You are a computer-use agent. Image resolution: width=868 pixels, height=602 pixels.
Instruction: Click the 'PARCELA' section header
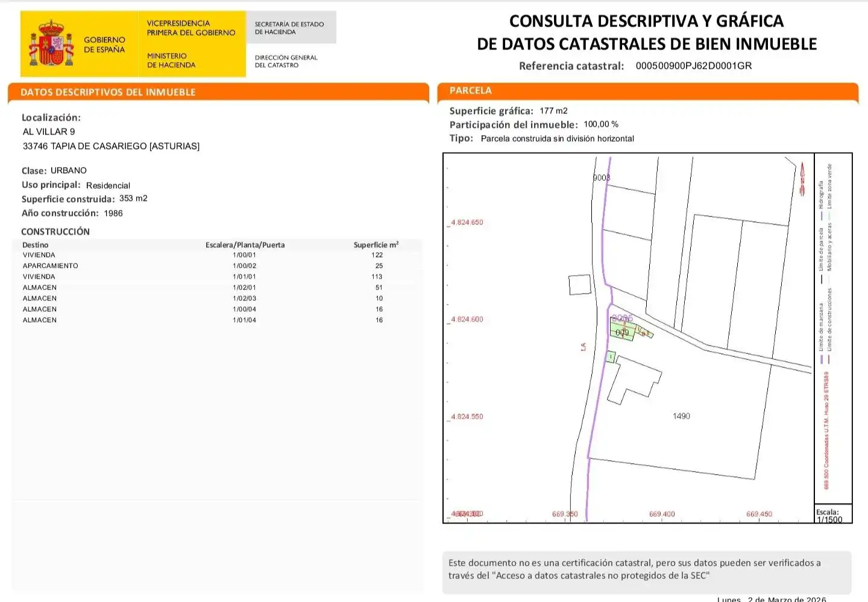(x=471, y=90)
